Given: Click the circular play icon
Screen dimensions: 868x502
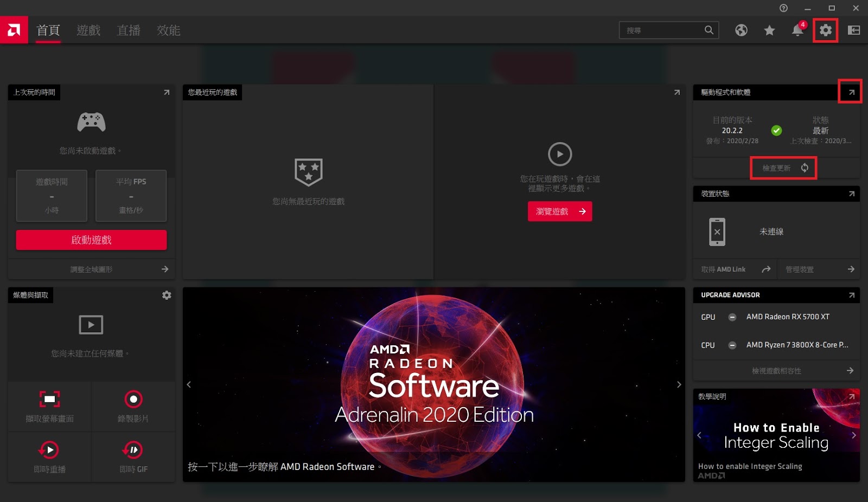Looking at the screenshot, I should pyautogui.click(x=560, y=154).
